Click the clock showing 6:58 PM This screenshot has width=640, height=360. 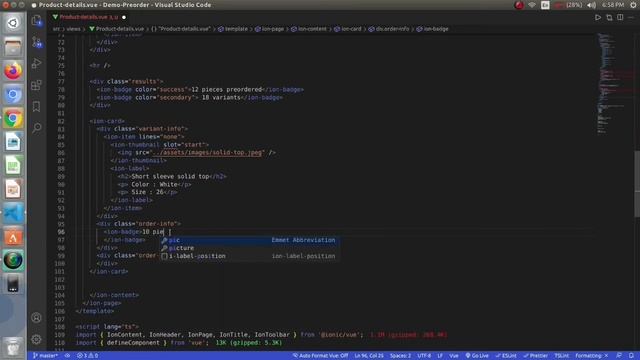(x=613, y=5)
